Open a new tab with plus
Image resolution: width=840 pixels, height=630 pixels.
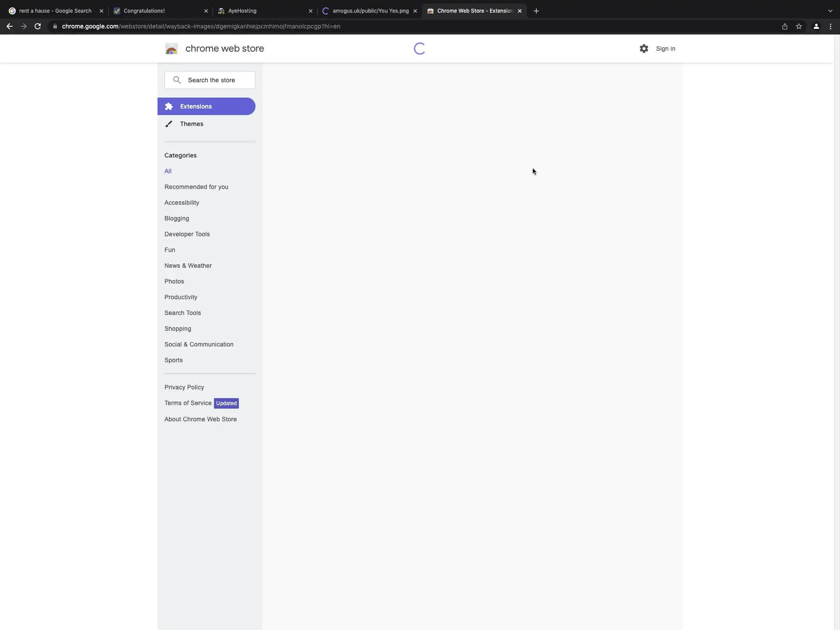(536, 11)
